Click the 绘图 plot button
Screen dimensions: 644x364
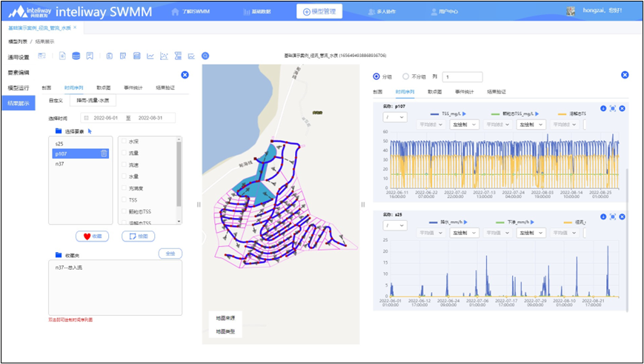[x=138, y=236]
